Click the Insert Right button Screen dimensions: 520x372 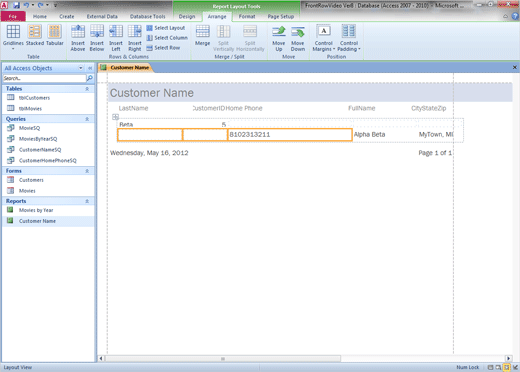coord(135,38)
